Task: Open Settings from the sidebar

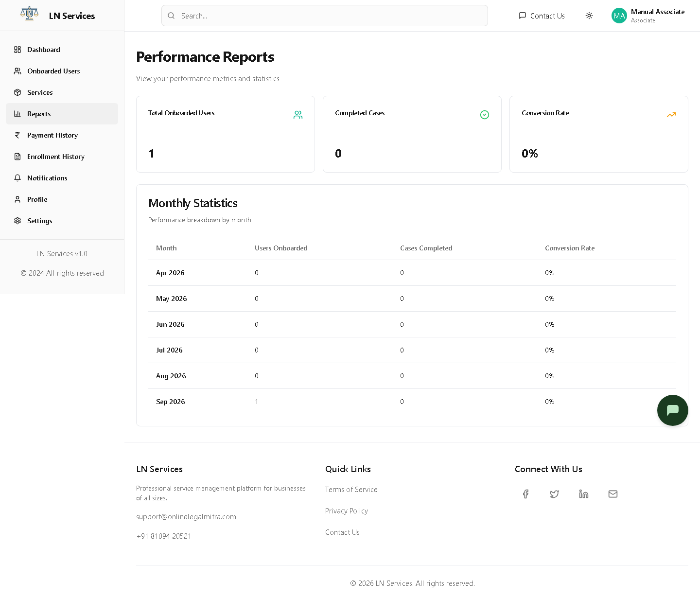Action: [62, 221]
